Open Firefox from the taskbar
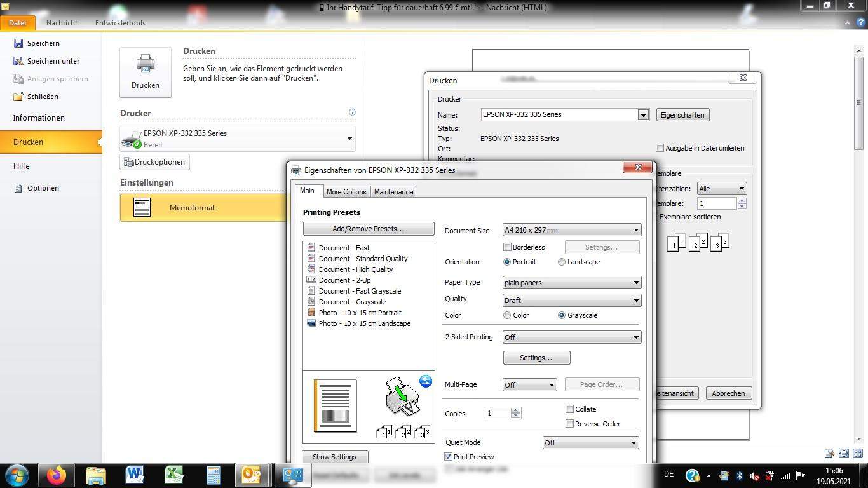 point(57,475)
